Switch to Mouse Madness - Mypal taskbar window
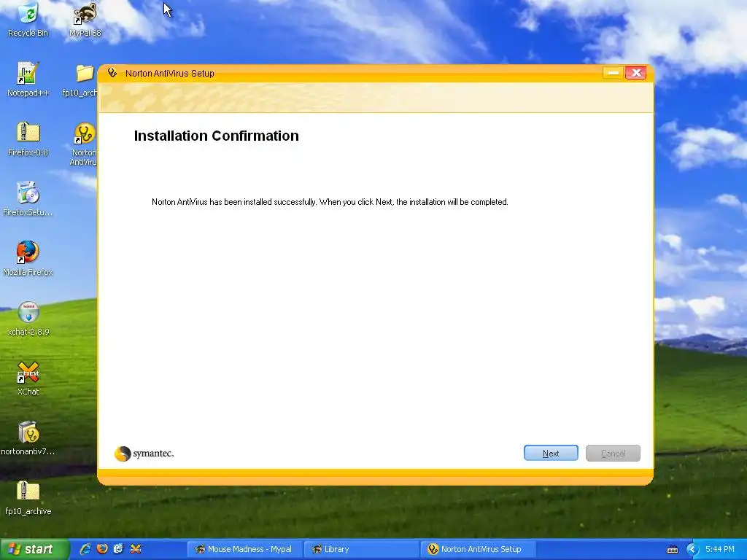Image resolution: width=747 pixels, height=560 pixels. coord(244,549)
